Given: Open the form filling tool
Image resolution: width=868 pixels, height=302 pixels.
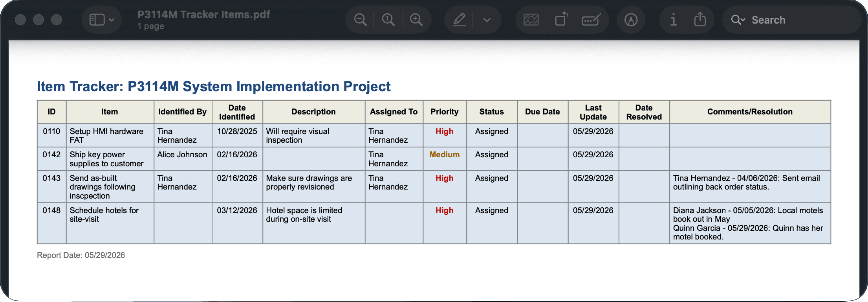Looking at the screenshot, I should click(591, 20).
